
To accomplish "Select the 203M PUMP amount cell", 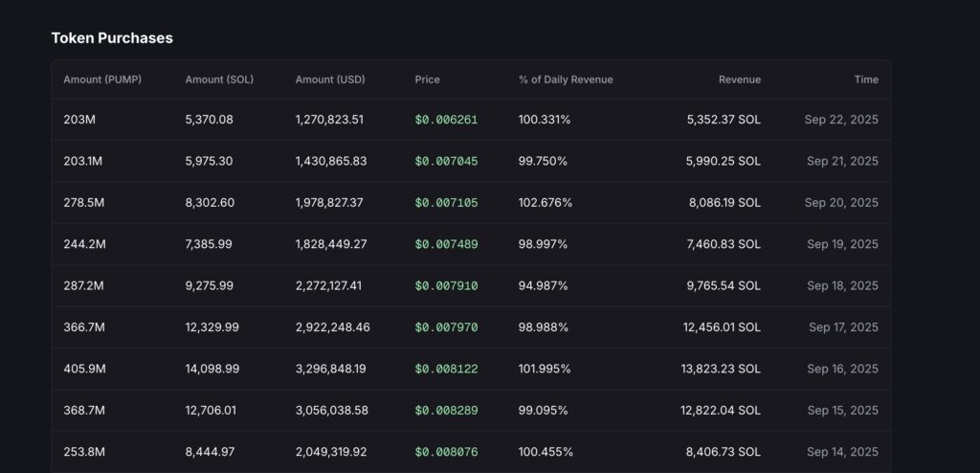I will 79,120.
